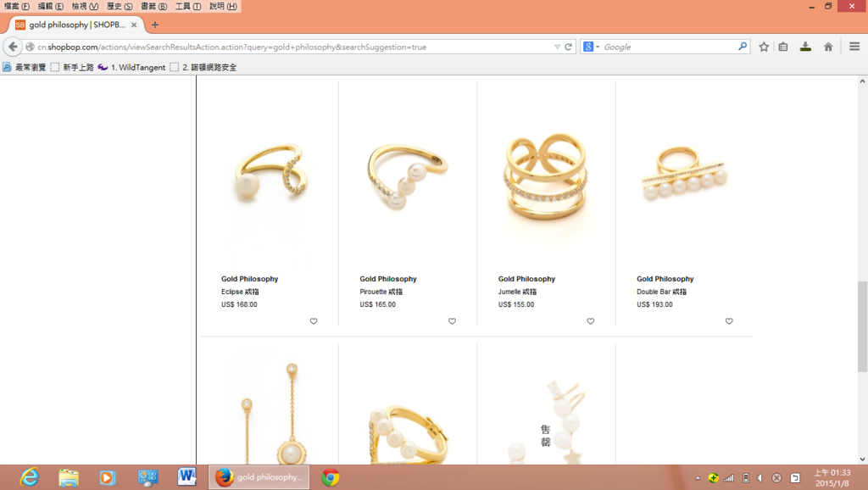Show hidden system tray icons arrow
Screen dimensions: 868x490
[698, 478]
